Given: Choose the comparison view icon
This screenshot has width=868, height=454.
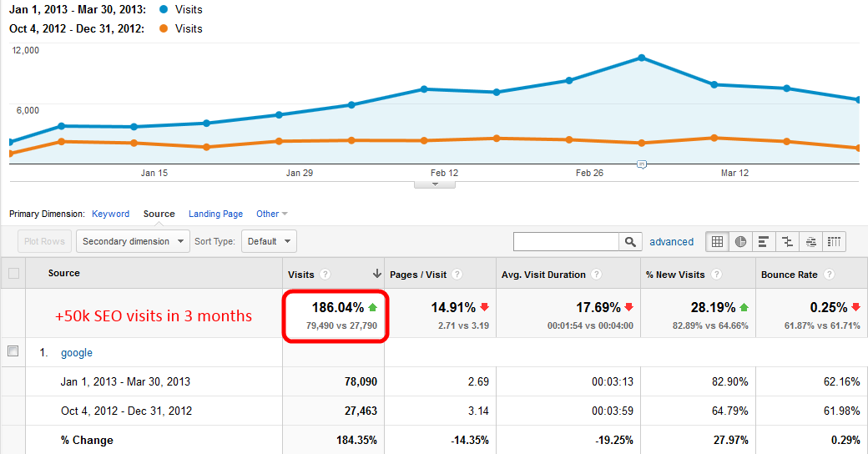Looking at the screenshot, I should (787, 242).
